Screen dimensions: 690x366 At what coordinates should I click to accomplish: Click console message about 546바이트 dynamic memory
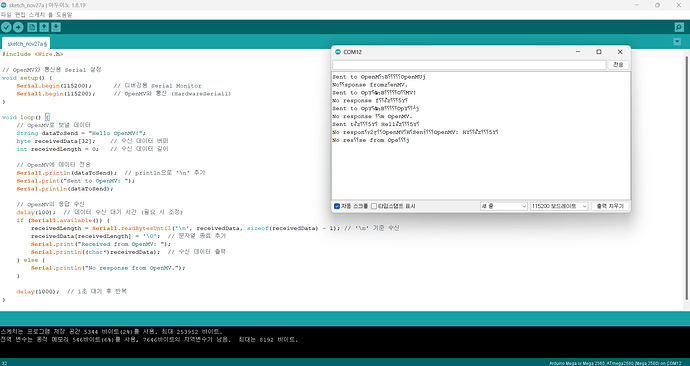tap(149, 339)
